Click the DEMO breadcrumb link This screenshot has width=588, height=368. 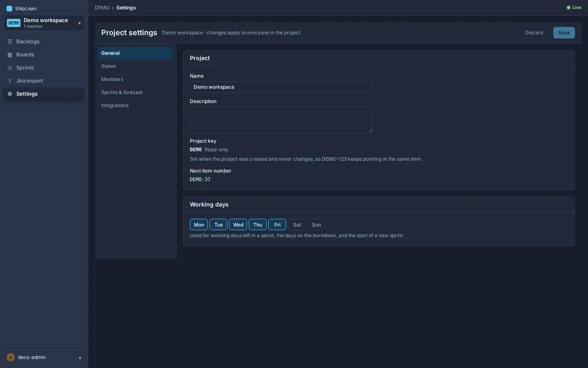(102, 8)
